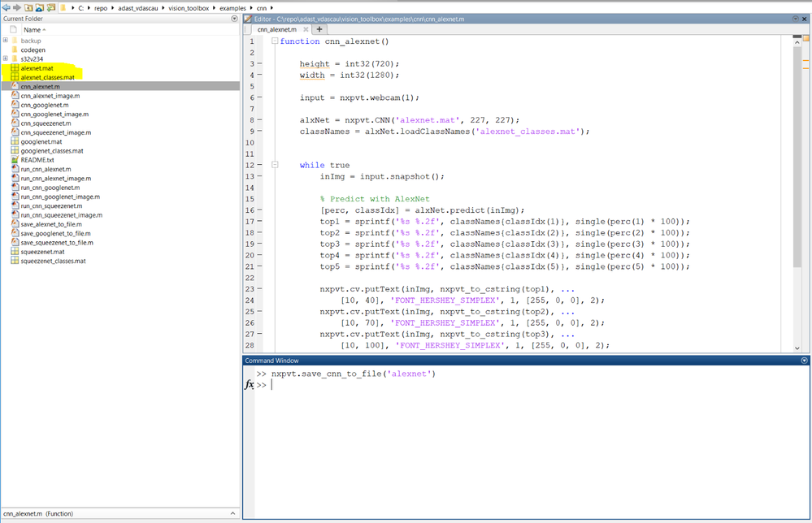Select cnn_squeezenet.m file
The height and width of the screenshot is (523, 812).
click(46, 123)
